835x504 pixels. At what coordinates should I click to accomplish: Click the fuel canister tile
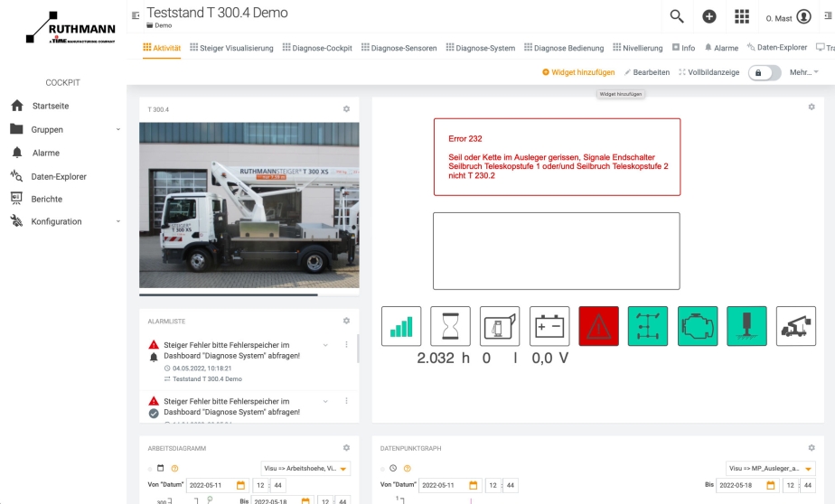[500, 326]
